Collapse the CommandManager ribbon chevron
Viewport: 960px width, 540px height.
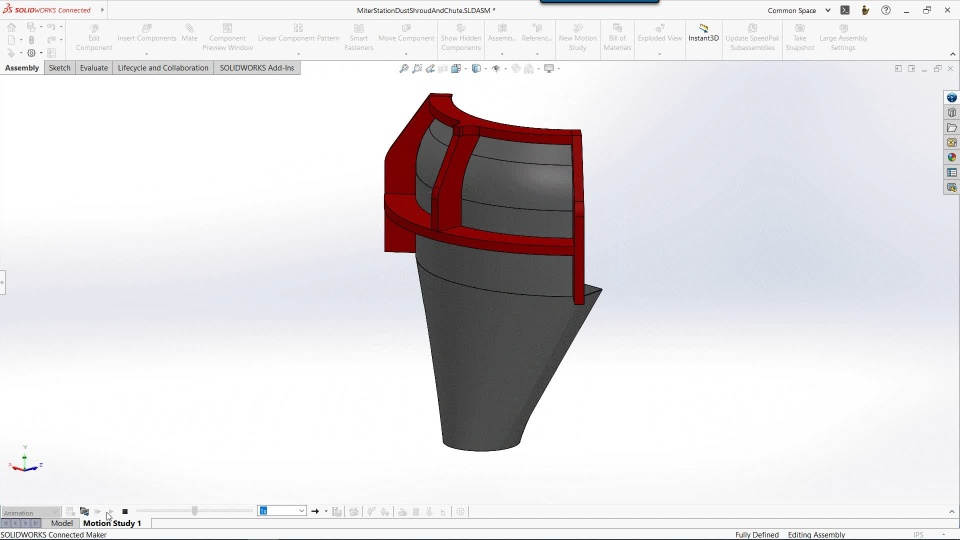click(953, 54)
